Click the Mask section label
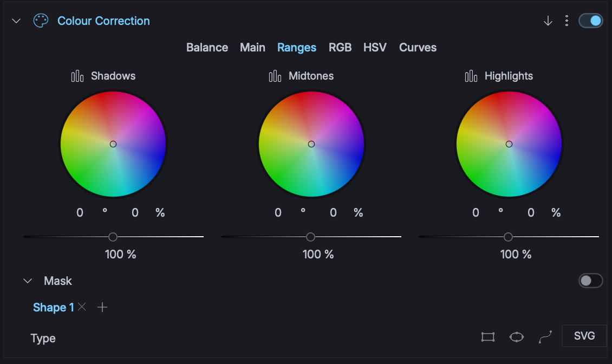Screen dimensions: 612x364 pos(58,281)
